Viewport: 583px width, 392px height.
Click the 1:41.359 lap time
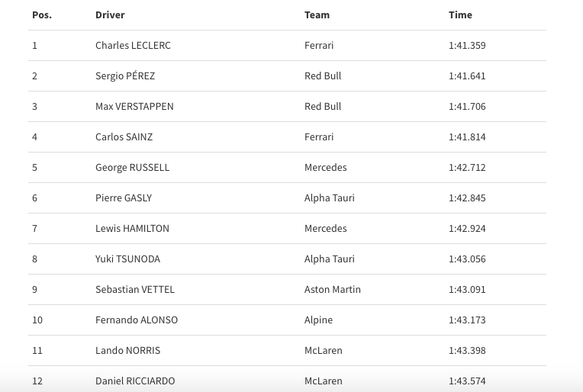pyautogui.click(x=467, y=45)
